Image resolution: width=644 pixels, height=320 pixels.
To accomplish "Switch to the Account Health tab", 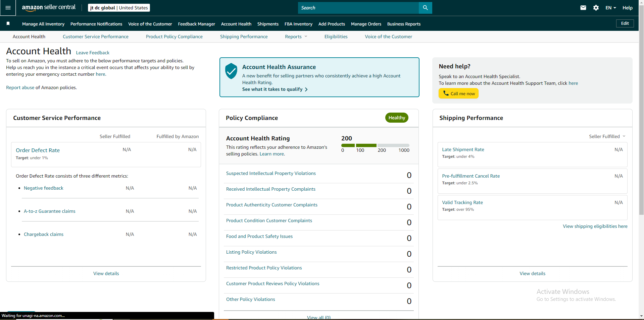I will pyautogui.click(x=29, y=37).
